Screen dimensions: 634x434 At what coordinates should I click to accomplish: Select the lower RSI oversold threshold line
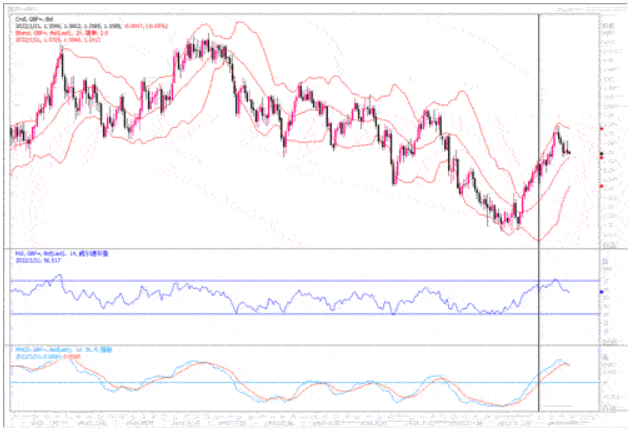tap(300, 314)
